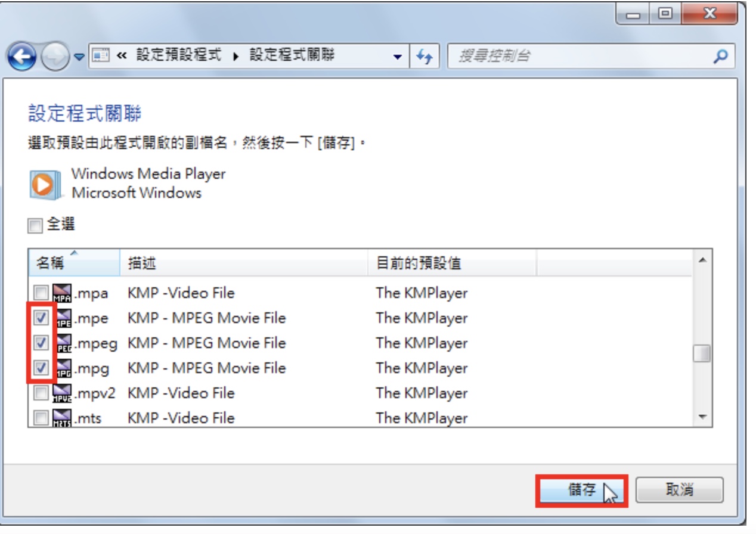
Task: Click The KMPlayer in the .mpa row
Action: click(x=422, y=293)
